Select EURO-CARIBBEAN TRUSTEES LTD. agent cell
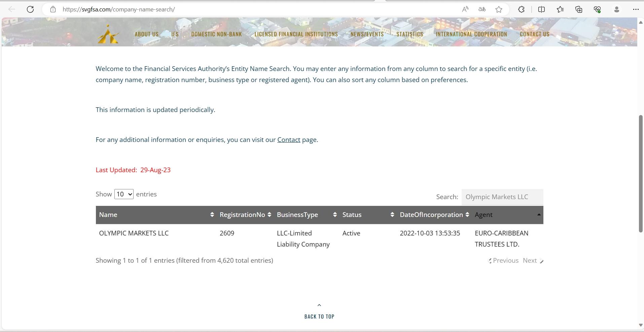 502,239
